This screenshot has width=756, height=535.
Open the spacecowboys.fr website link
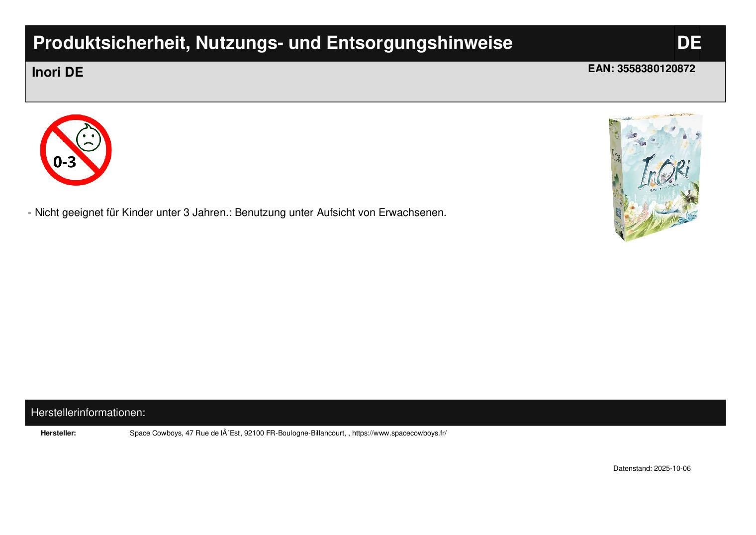point(399,433)
